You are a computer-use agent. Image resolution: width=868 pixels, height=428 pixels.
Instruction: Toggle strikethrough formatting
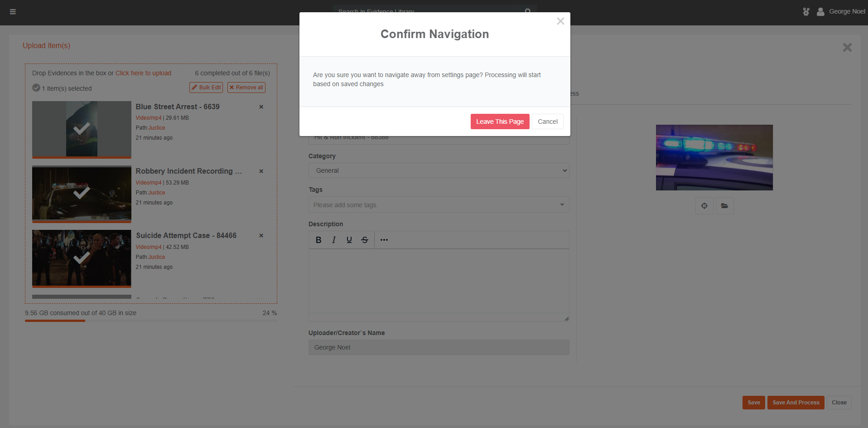(365, 240)
